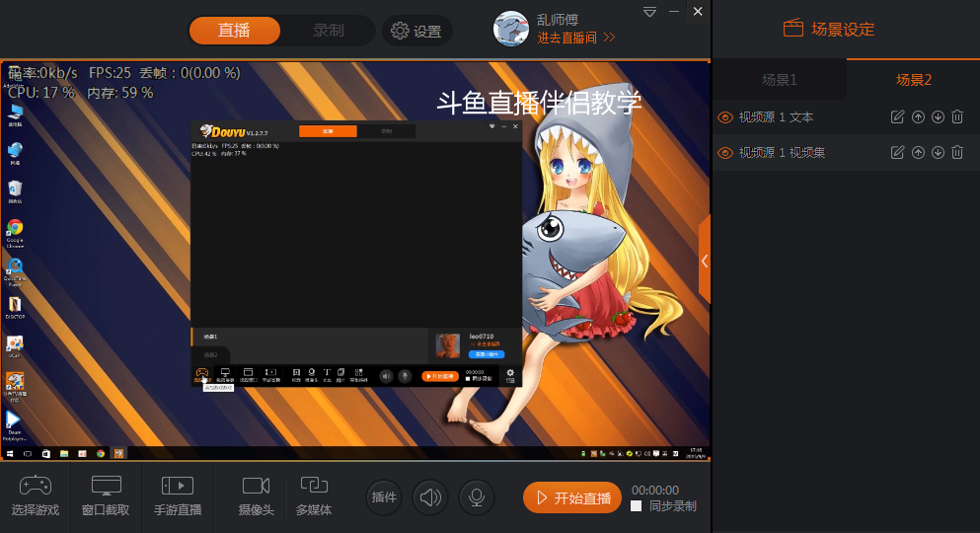This screenshot has height=533, width=980.
Task: Click the FPS:25 readout
Action: click(110, 73)
